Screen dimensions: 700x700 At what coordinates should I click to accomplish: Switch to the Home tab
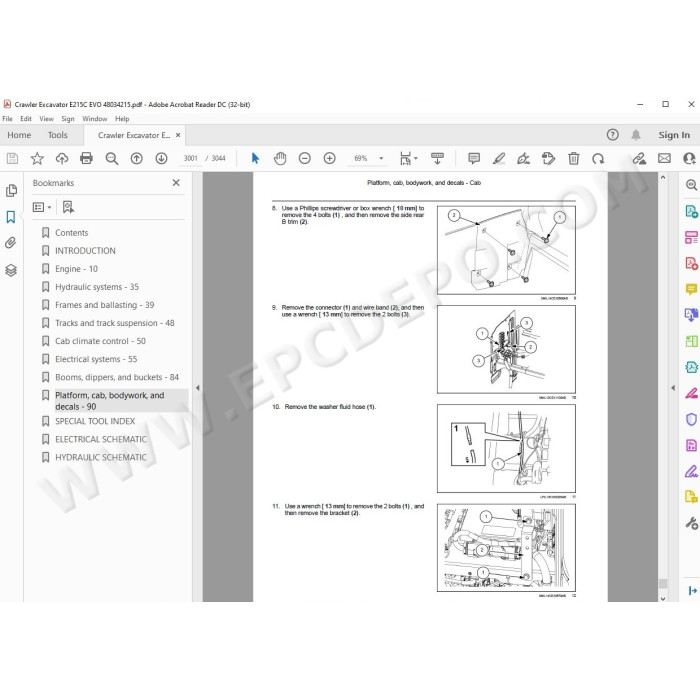19,135
